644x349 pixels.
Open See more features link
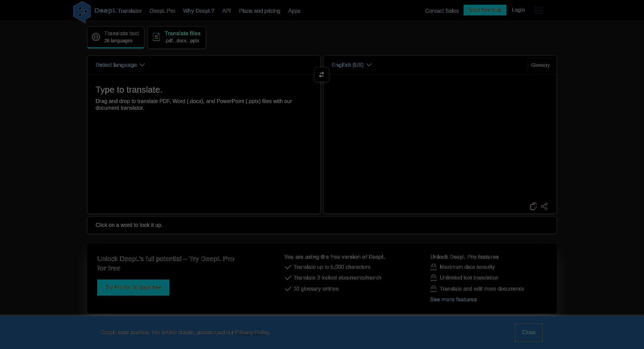(453, 299)
